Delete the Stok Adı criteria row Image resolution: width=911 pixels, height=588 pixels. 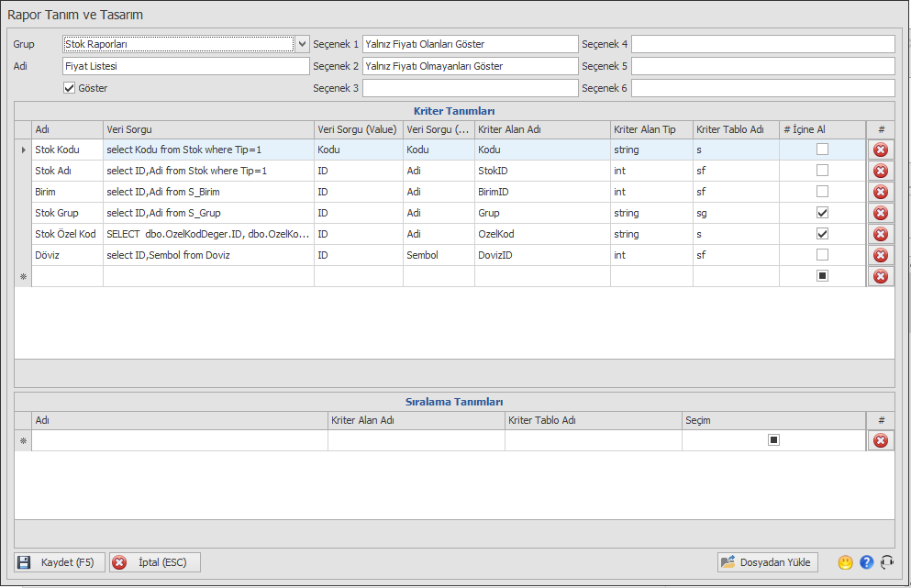coord(880,171)
